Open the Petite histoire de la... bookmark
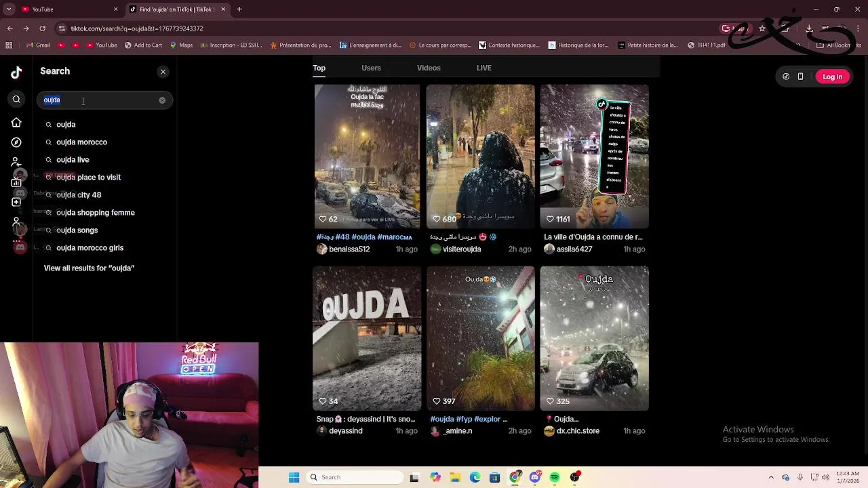 click(647, 45)
